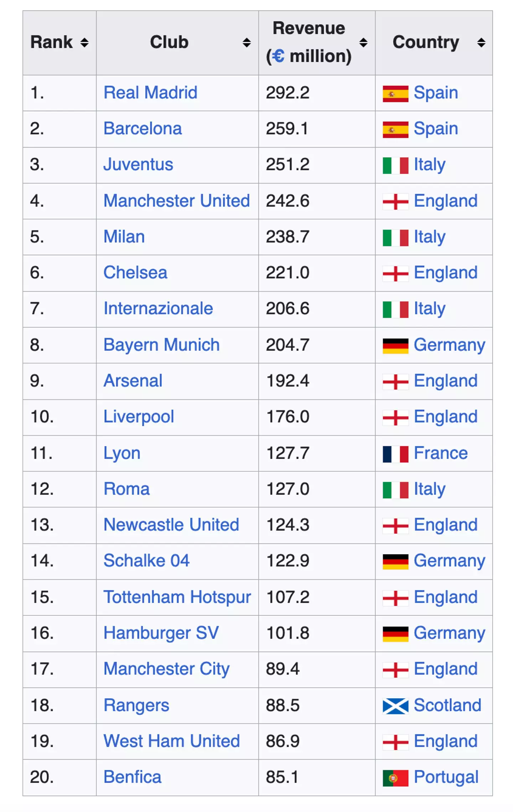Open the Liverpool club page

pos(138,417)
